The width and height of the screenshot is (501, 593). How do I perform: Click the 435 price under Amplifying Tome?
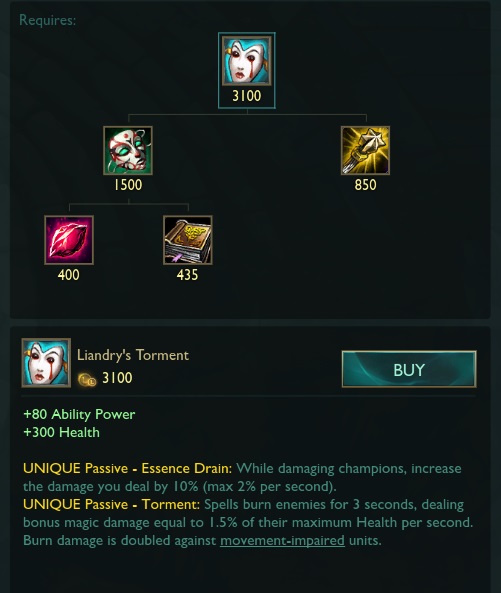pos(187,275)
